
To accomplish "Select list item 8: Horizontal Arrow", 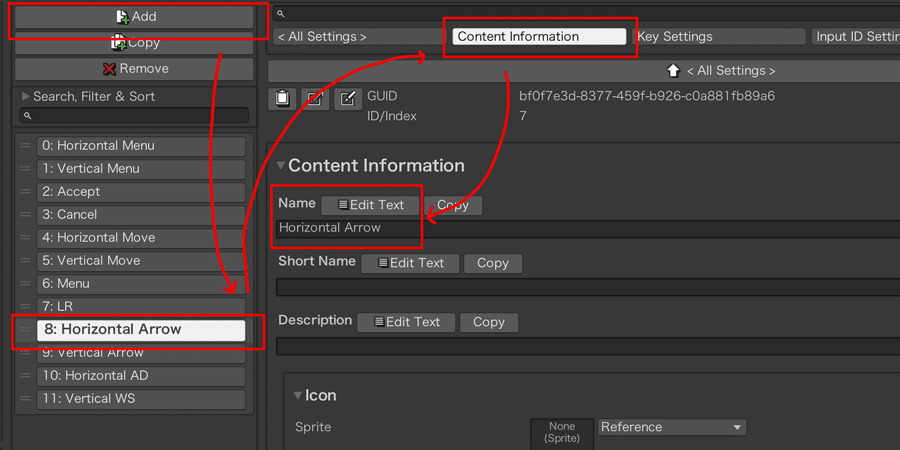I will pyautogui.click(x=141, y=330).
